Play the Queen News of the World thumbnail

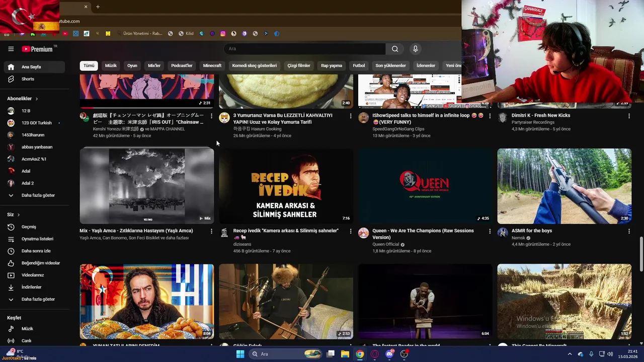[425, 186]
